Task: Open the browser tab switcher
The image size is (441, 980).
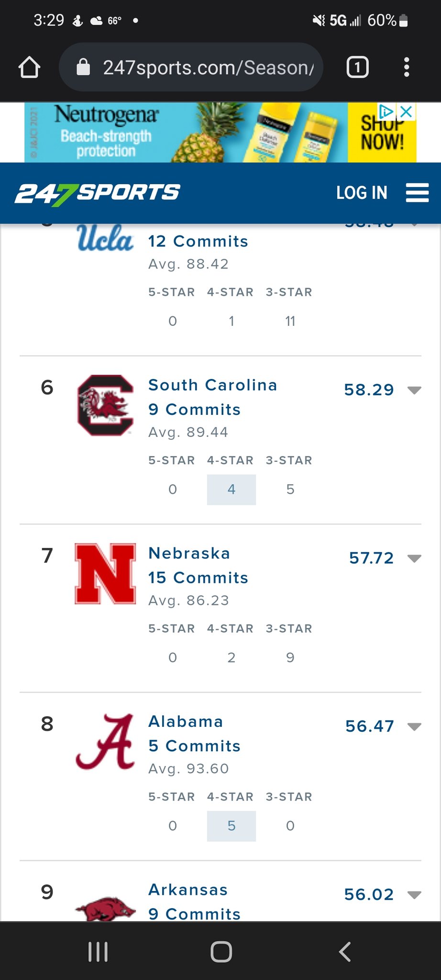Action: 357,67
